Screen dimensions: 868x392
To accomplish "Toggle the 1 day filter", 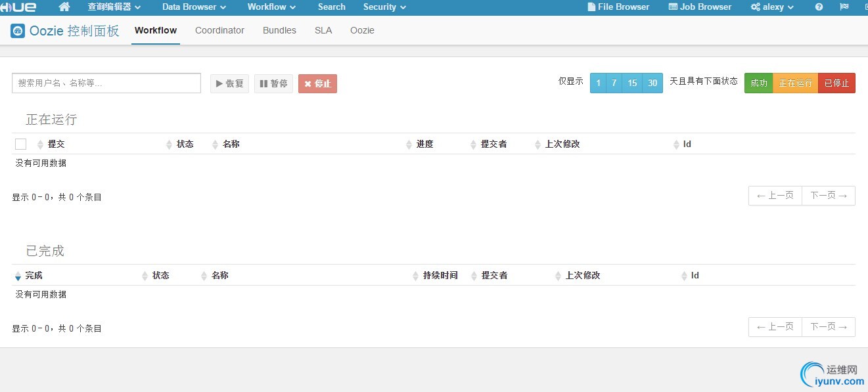I will [x=598, y=83].
